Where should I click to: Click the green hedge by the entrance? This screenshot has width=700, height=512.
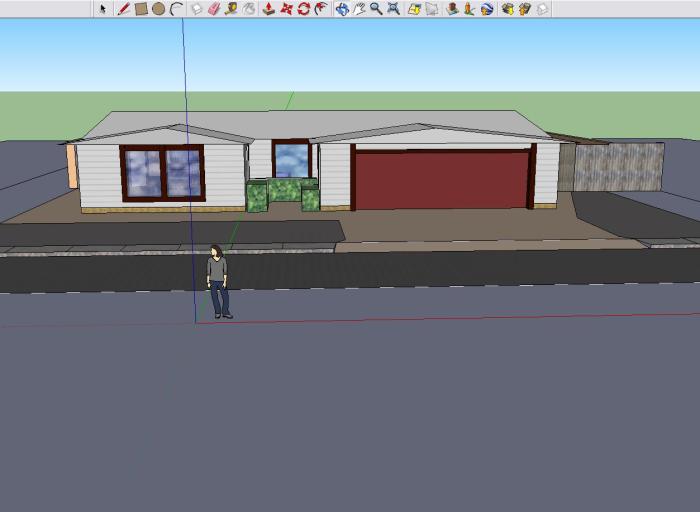click(283, 192)
